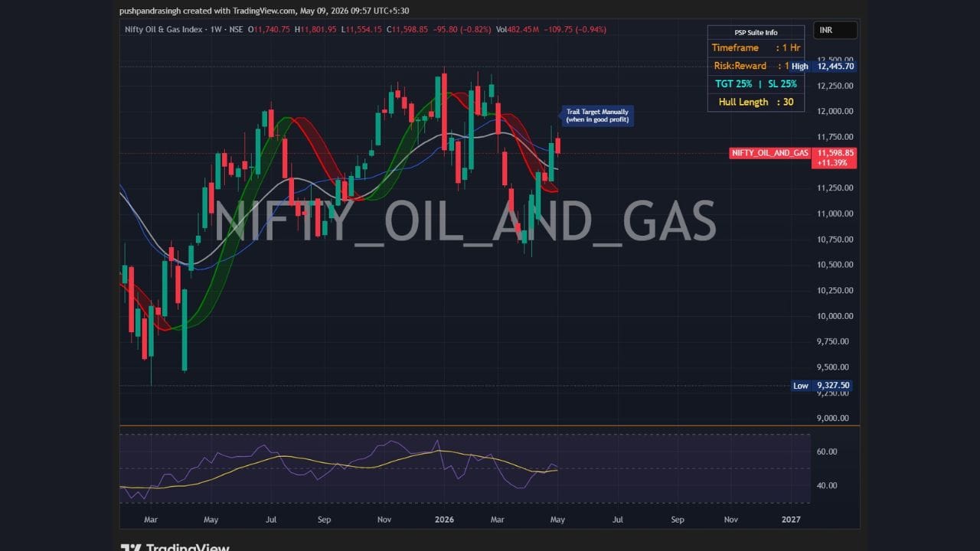
Task: Click the TGT 25% value
Action: click(x=732, y=84)
